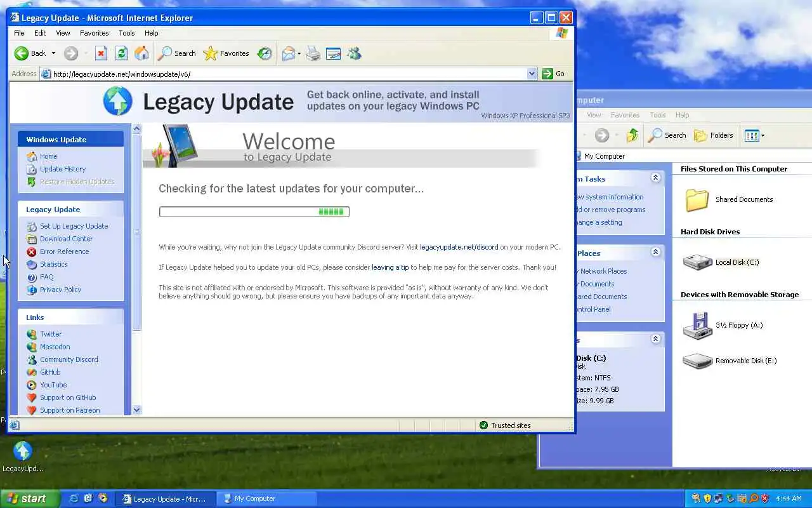Image resolution: width=812 pixels, height=508 pixels.
Task: Click the update checking progress bar
Action: [x=254, y=211]
